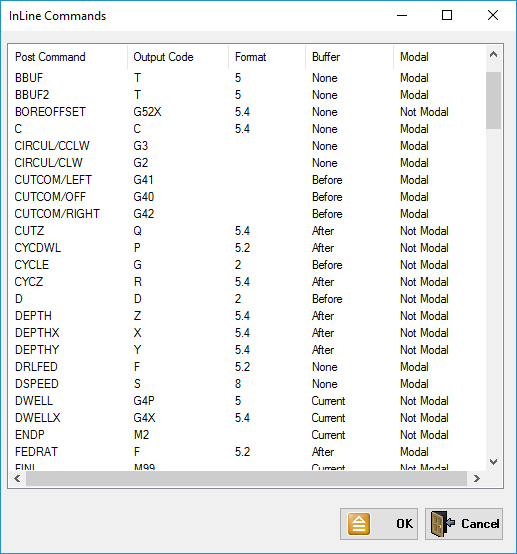Click the Cancel button
The image size is (517, 554).
[x=464, y=524]
